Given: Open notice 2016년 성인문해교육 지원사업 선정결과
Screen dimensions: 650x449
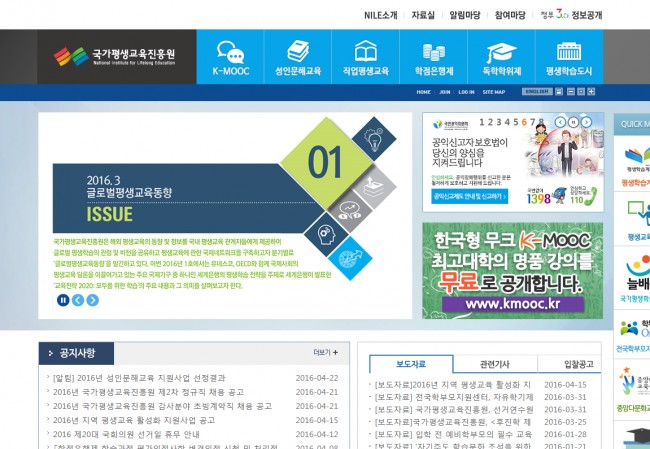Looking at the screenshot, I should coord(139,378).
